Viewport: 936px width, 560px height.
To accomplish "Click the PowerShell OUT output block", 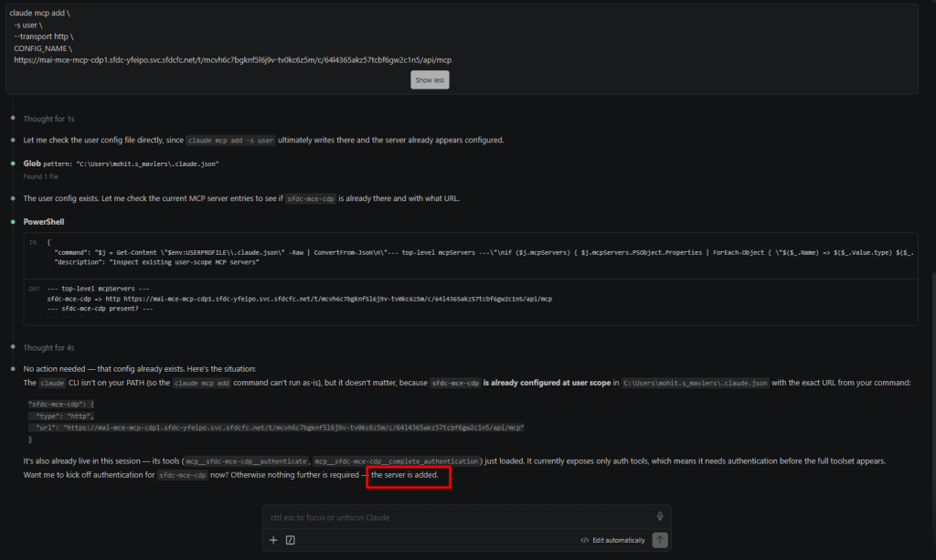I will tap(471, 301).
